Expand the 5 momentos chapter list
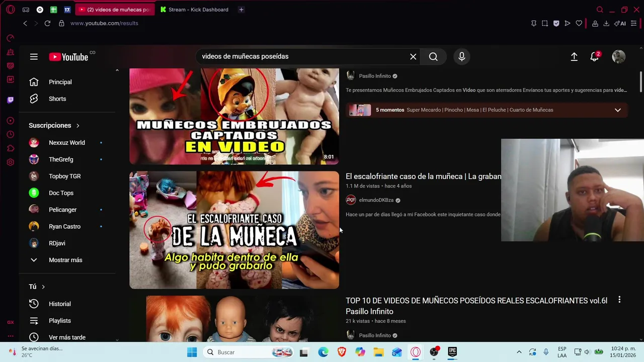The width and height of the screenshot is (644, 362). (618, 110)
